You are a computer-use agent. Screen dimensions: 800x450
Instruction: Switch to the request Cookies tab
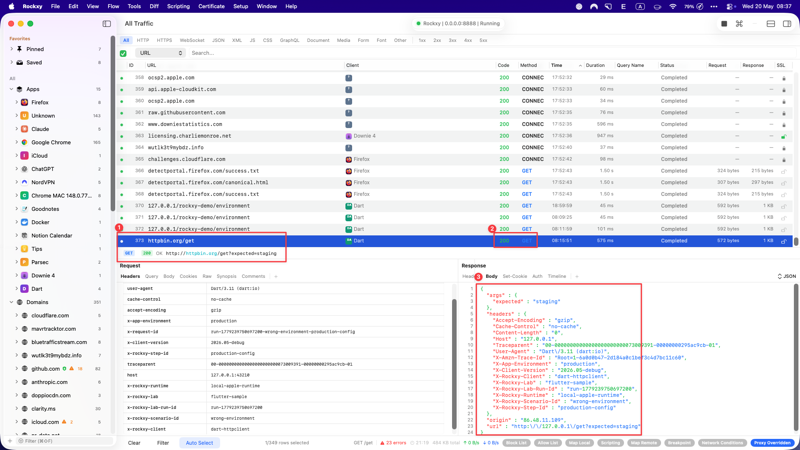tap(188, 277)
